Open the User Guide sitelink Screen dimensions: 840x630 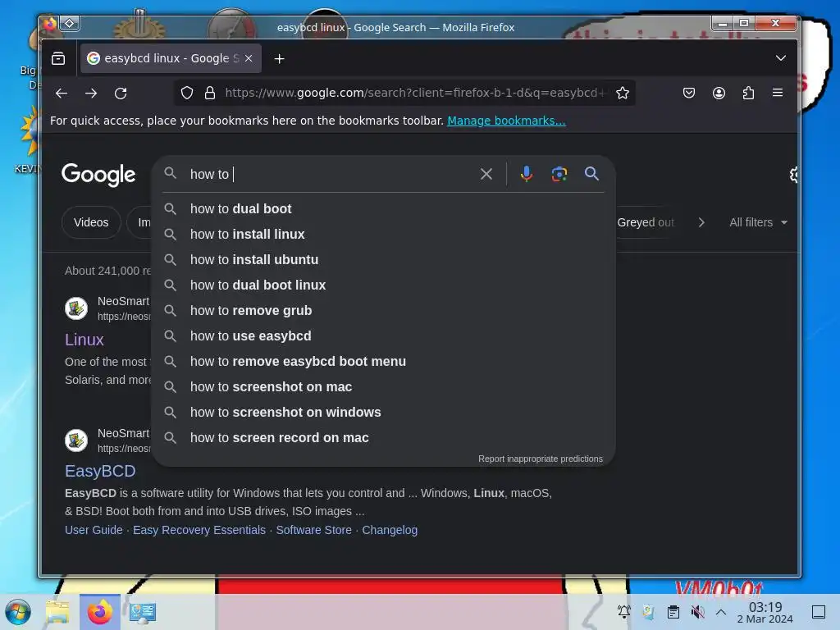(94, 530)
